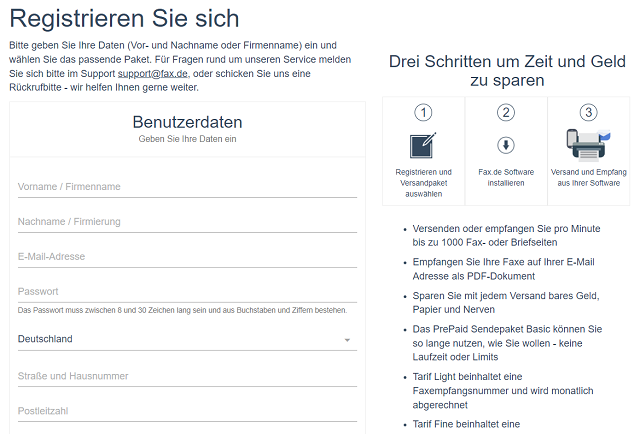Click the Passwort input field

[x=187, y=292]
